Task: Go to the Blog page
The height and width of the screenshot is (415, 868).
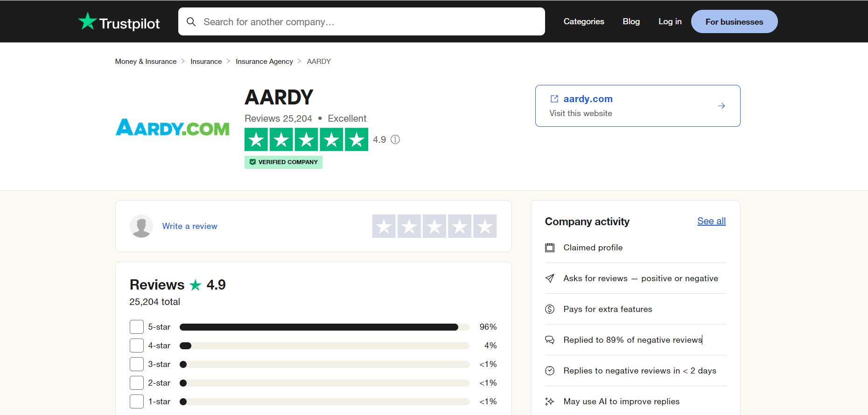Action: (x=631, y=21)
